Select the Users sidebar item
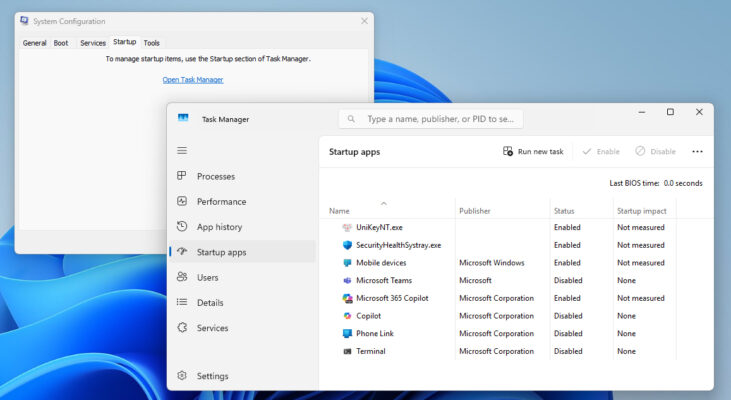The width and height of the screenshot is (731, 400). click(x=207, y=277)
